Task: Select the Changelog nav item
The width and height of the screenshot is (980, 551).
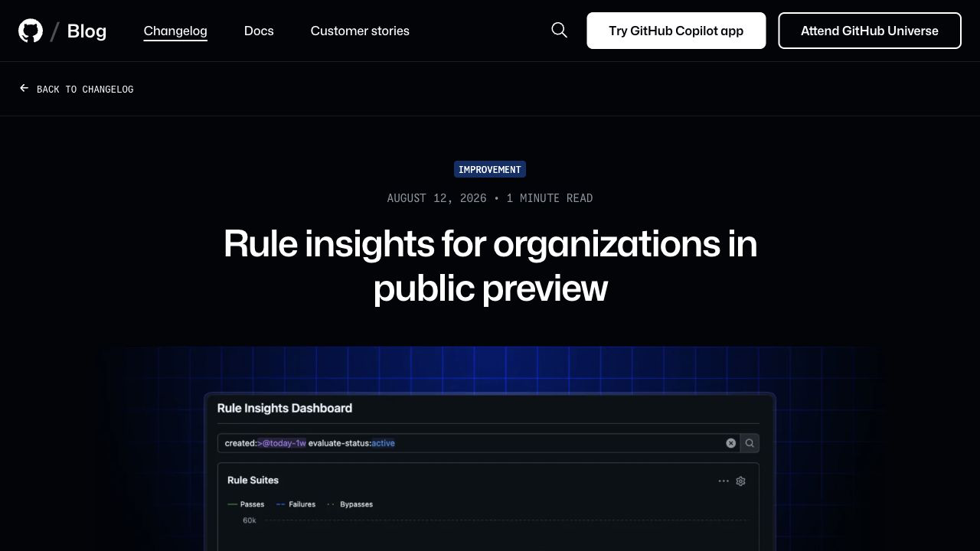Action: 175,31
